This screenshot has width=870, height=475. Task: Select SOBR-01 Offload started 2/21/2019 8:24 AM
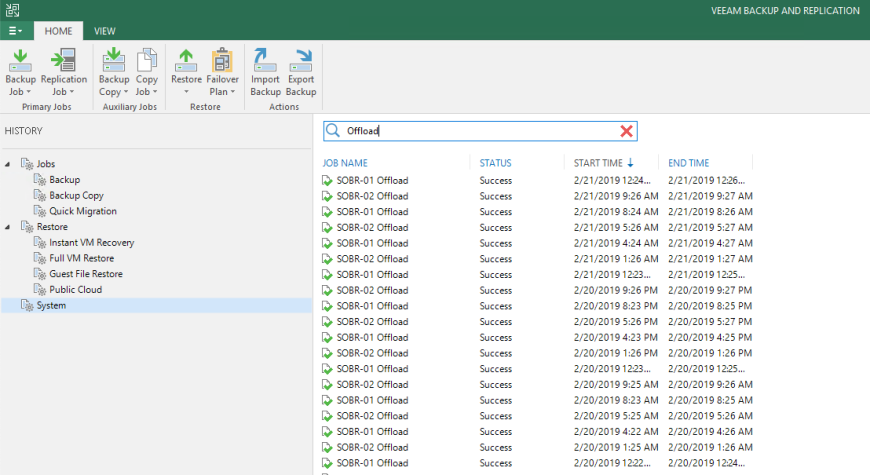coord(537,211)
